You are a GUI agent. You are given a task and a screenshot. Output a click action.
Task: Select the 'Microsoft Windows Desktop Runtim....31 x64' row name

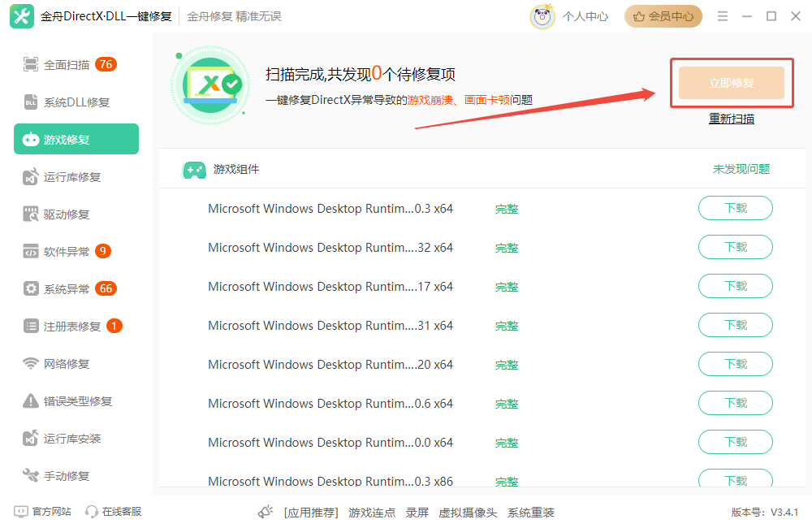tap(330, 326)
